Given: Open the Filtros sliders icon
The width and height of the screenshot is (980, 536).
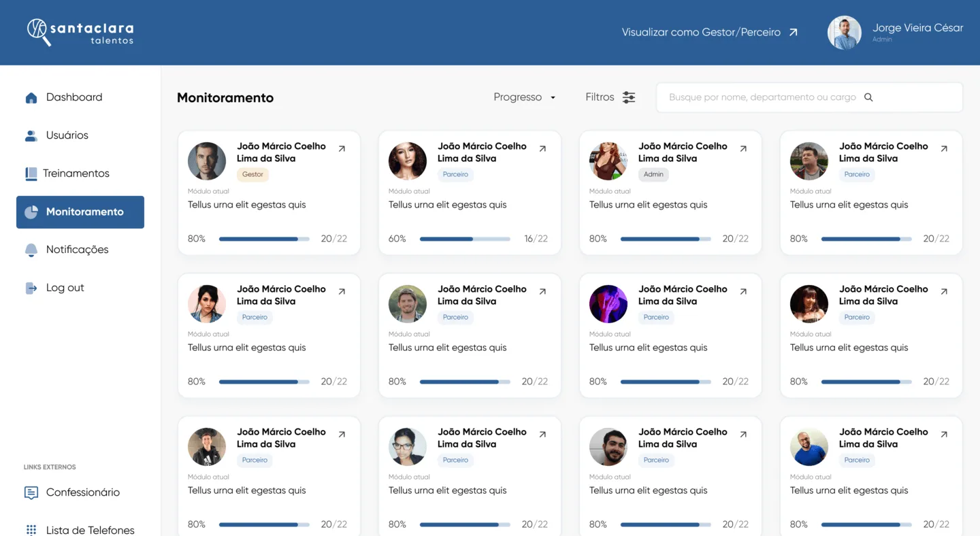Looking at the screenshot, I should point(629,97).
